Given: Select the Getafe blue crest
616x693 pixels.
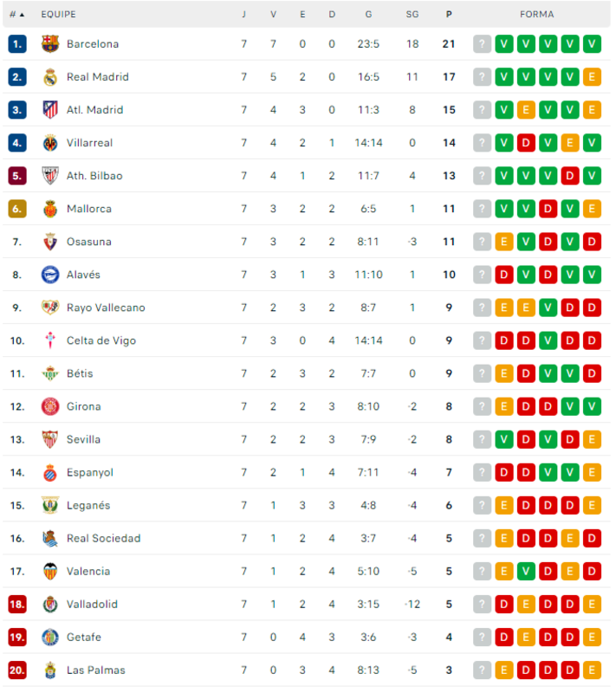Looking at the screenshot, I should (50, 637).
